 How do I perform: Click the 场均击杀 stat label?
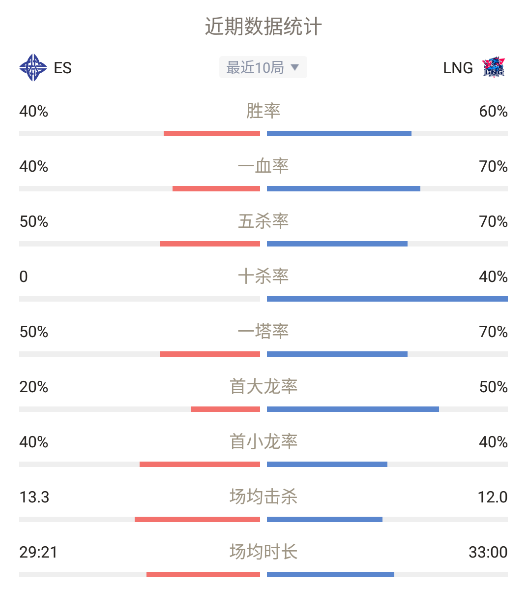click(x=263, y=497)
